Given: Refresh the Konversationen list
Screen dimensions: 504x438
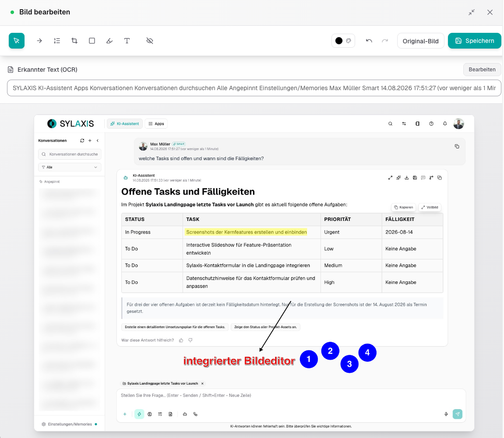Looking at the screenshot, I should pyautogui.click(x=82, y=140).
